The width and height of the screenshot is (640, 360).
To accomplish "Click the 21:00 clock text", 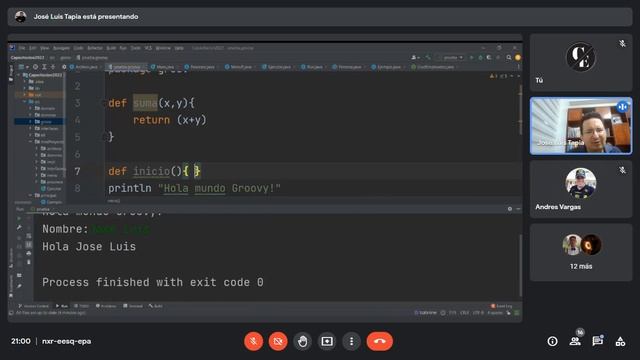I will (21, 341).
